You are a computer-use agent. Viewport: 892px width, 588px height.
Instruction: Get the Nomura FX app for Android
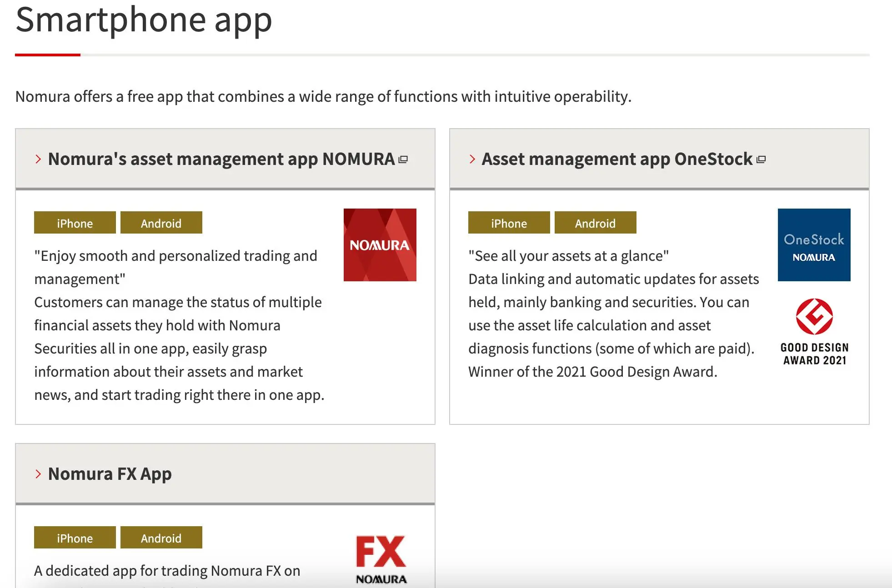(x=161, y=538)
